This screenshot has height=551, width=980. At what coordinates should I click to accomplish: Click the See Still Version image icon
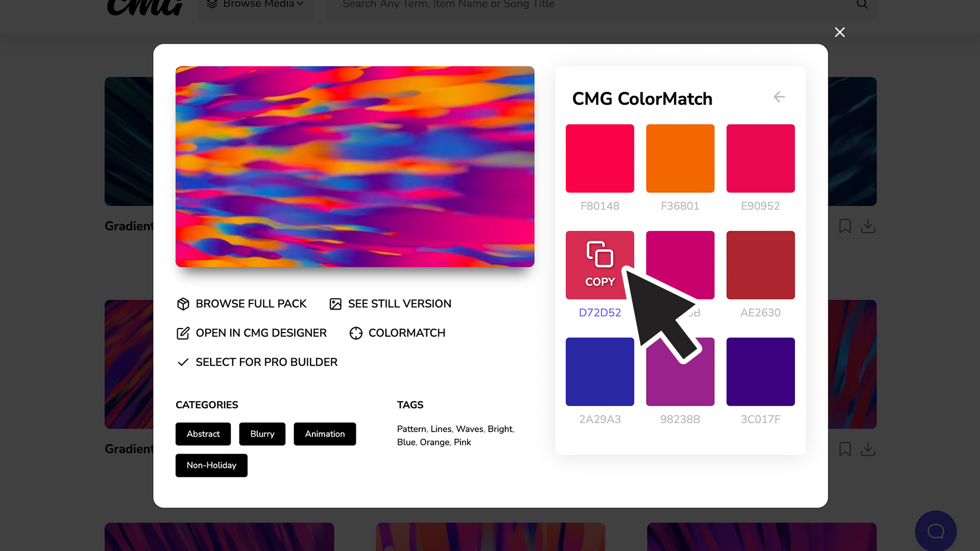coord(335,304)
